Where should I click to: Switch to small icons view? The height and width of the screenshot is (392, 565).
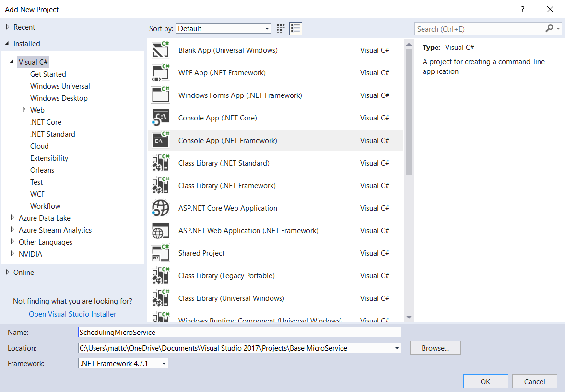pos(280,28)
